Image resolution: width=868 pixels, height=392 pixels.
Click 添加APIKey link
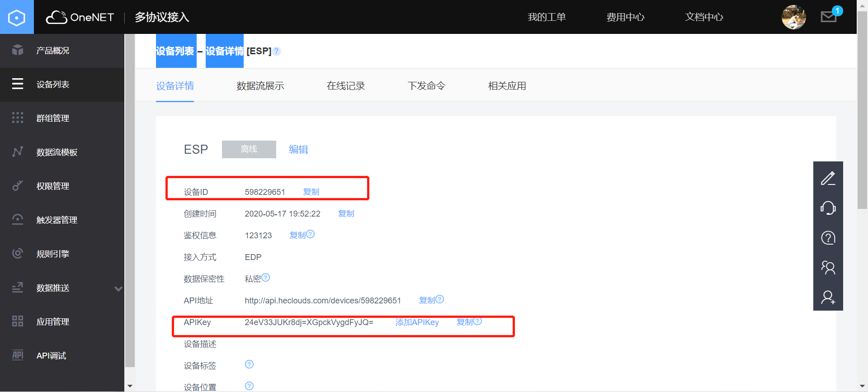pos(417,322)
